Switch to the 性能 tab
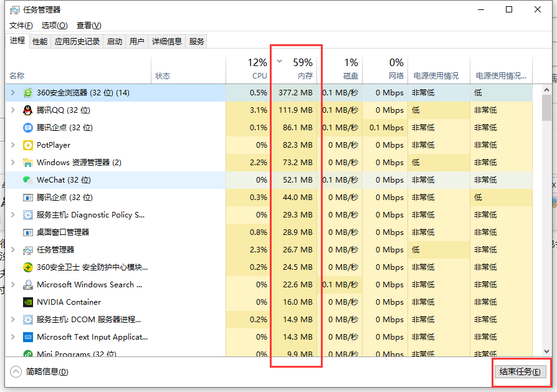 point(40,42)
